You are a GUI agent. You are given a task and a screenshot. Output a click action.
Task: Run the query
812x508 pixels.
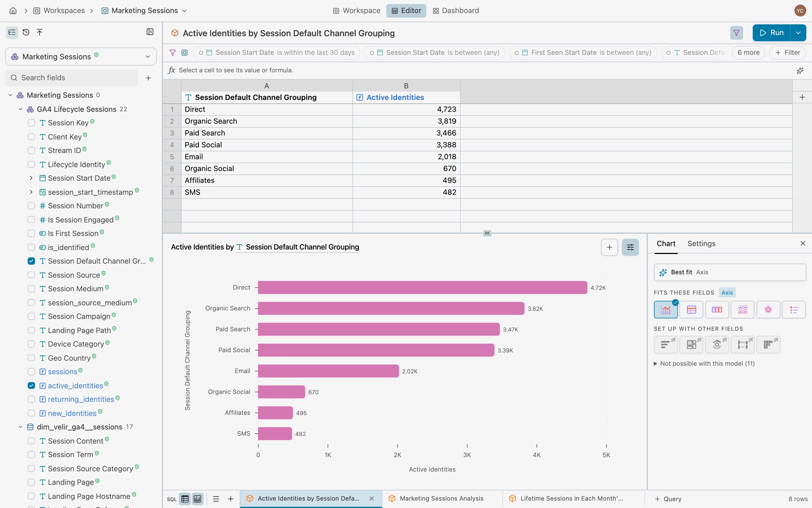tap(771, 33)
